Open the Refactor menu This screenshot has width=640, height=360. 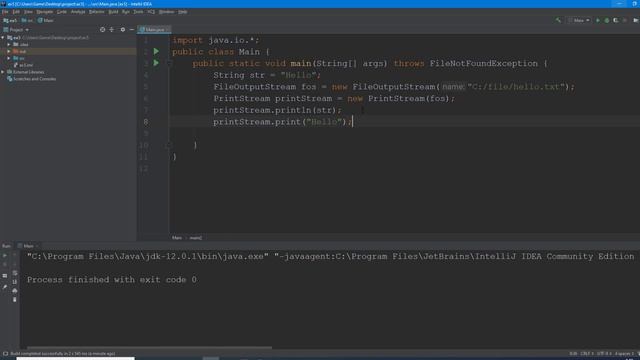pyautogui.click(x=97, y=12)
